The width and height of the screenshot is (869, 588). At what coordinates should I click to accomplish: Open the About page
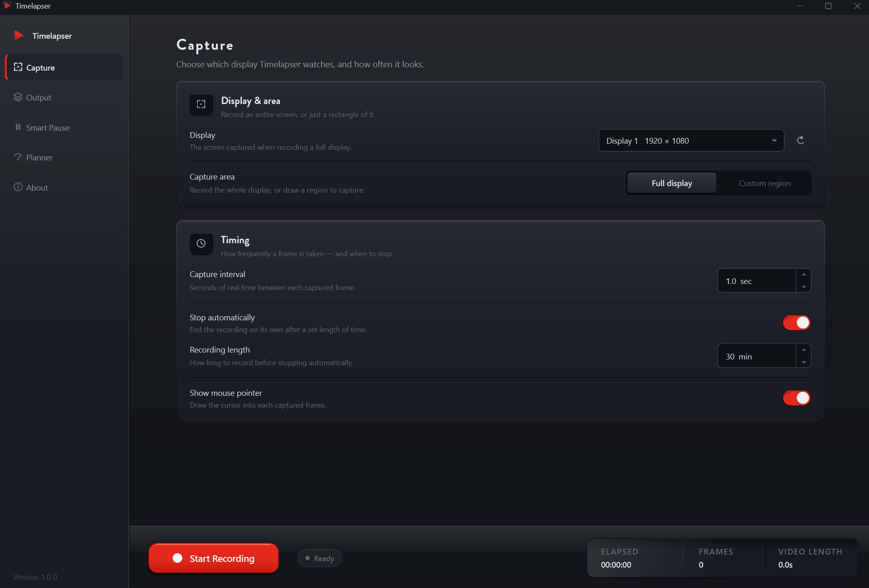click(x=64, y=188)
